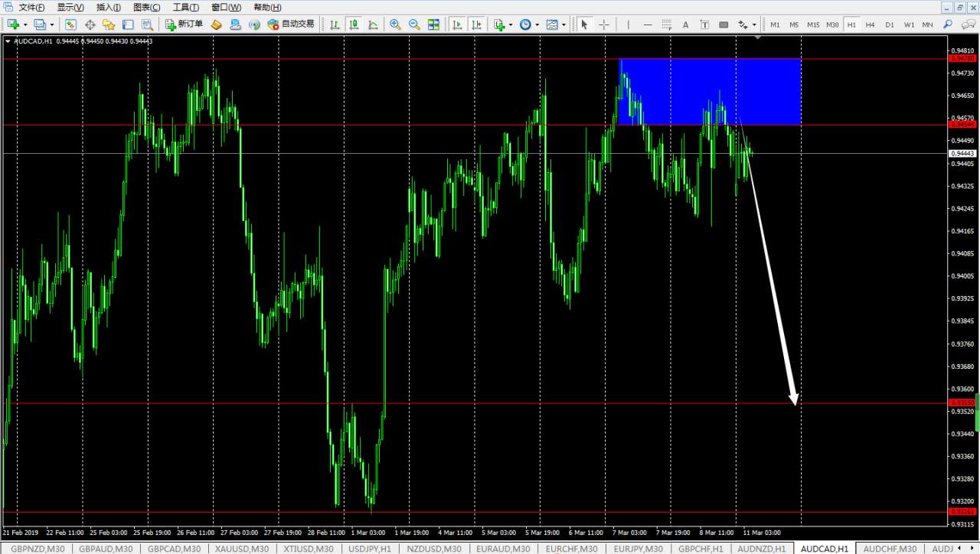Image resolution: width=980 pixels, height=554 pixels.
Task: Select the text A tool
Action: coord(685,24)
